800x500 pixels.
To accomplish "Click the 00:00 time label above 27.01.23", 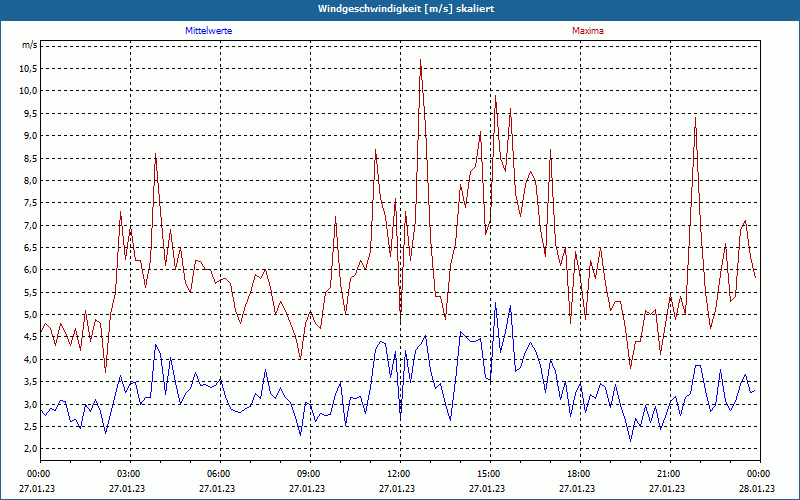I will pos(37,474).
